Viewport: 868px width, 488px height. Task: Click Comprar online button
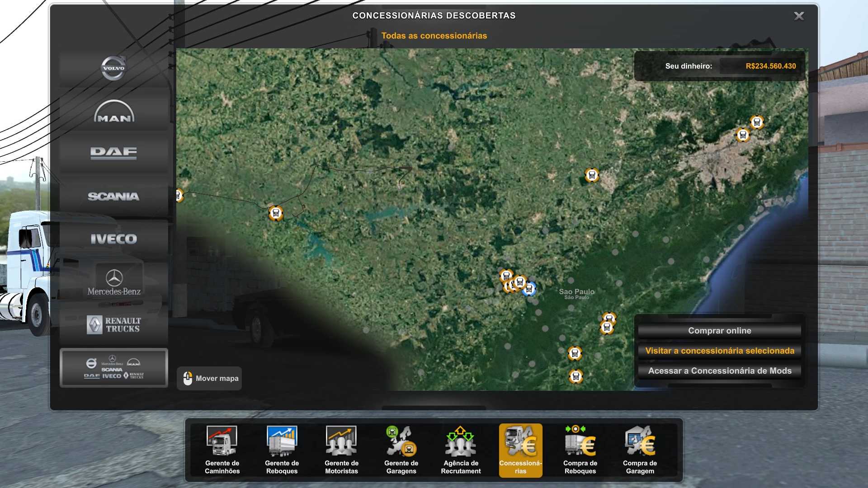719,331
